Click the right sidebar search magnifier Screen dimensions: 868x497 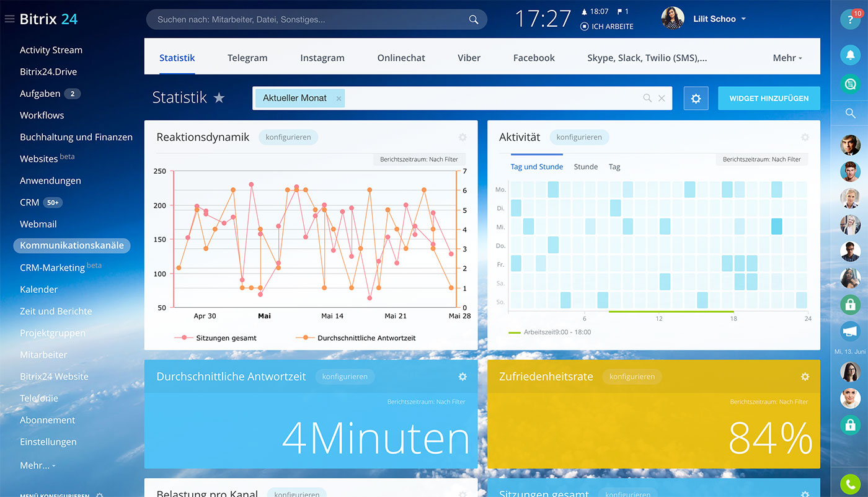(x=850, y=113)
